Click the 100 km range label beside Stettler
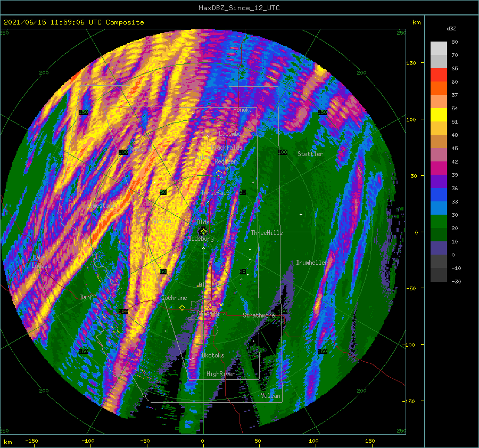The width and height of the screenshot is (479, 448). click(283, 152)
